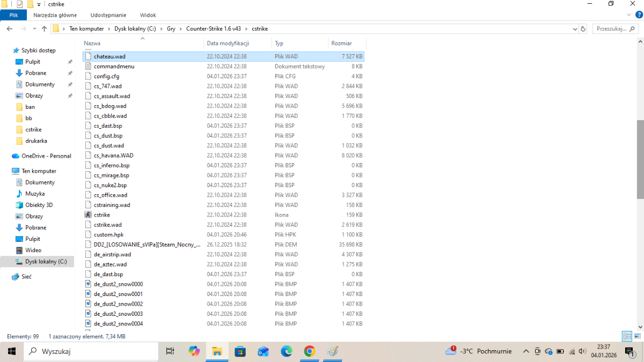Open the Plik menu
The width and height of the screenshot is (644, 362).
[13, 15]
